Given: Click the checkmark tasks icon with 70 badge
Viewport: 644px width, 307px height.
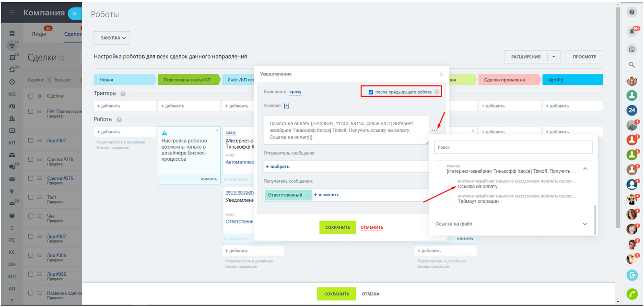Looking at the screenshot, I should tap(12, 58).
